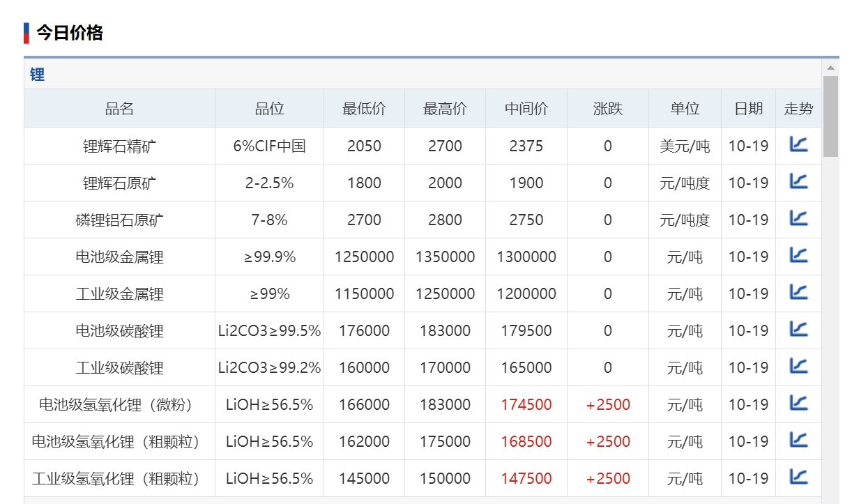Viewport: 852px width, 504px height.
Task: Open trend icon for 电池级氢氧化锂（粗颗粒）
Action: (798, 440)
